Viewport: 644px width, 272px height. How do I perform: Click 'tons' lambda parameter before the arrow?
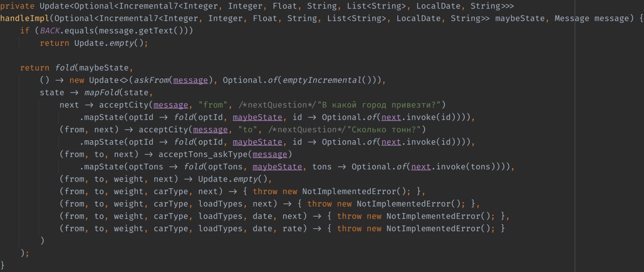322,166
